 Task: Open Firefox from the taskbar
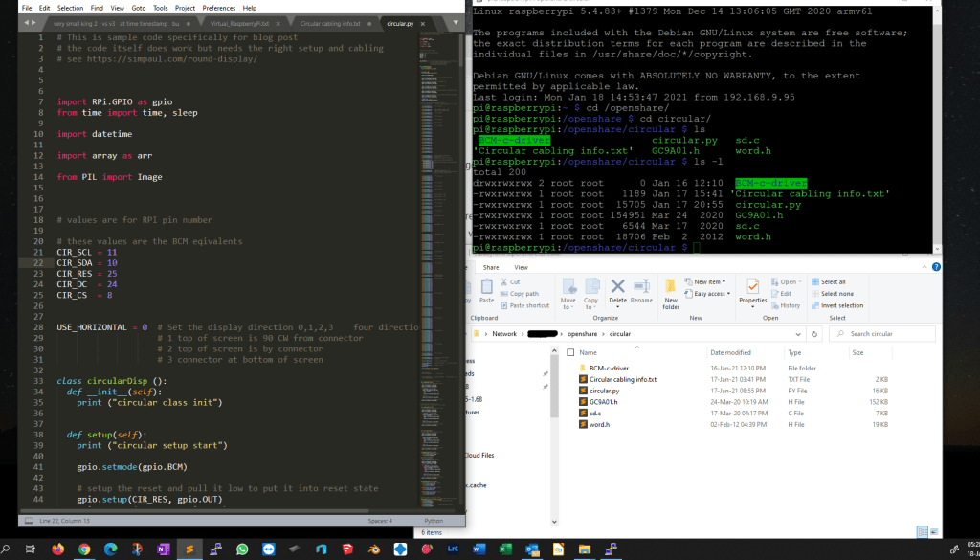pyautogui.click(x=58, y=549)
